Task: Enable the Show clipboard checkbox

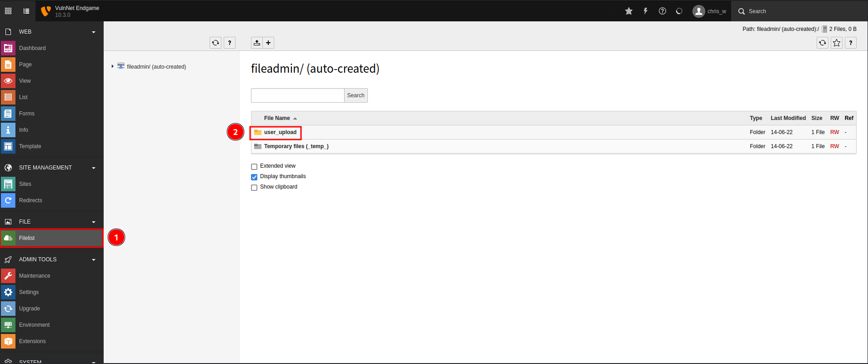Action: pos(254,187)
